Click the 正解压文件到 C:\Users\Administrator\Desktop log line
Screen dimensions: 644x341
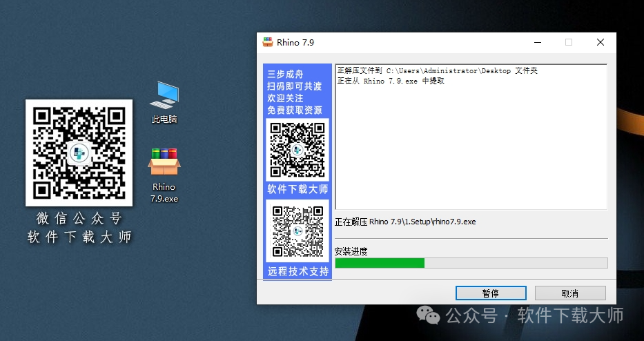point(437,71)
